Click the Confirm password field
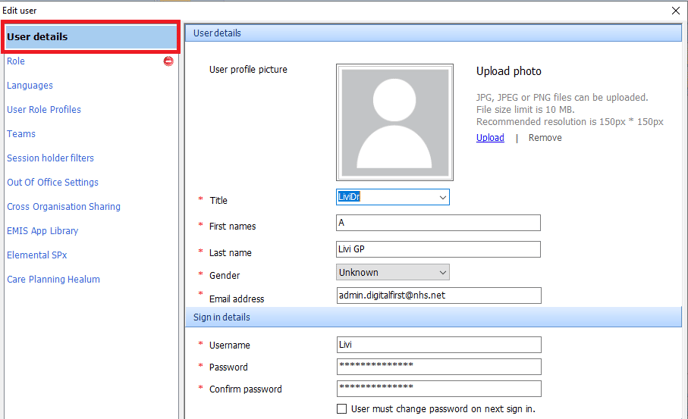This screenshot has width=688, height=419. (438, 389)
